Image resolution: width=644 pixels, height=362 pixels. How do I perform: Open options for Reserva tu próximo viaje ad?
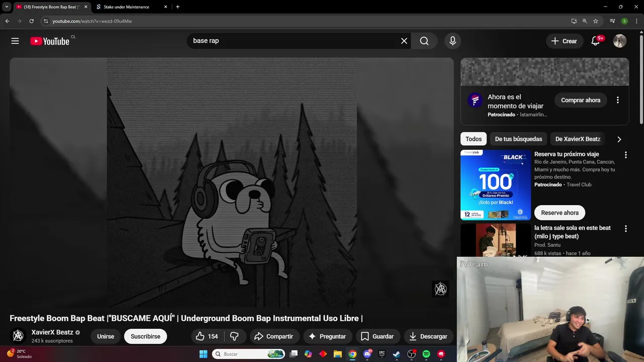(x=626, y=155)
